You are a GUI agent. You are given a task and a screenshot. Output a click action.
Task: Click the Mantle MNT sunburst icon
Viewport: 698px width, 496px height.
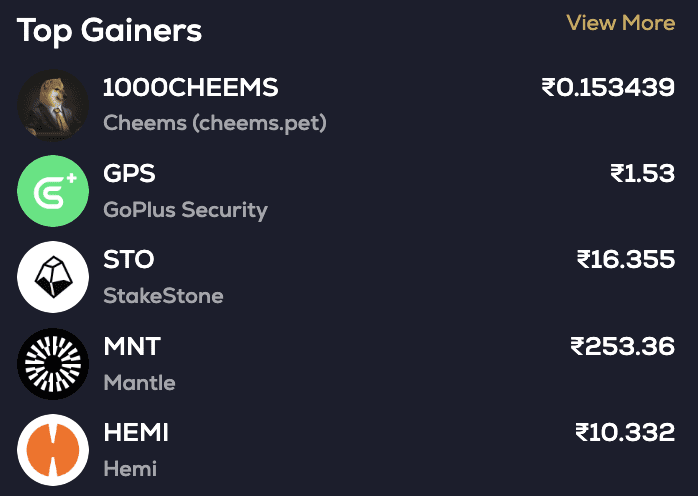[54, 363]
